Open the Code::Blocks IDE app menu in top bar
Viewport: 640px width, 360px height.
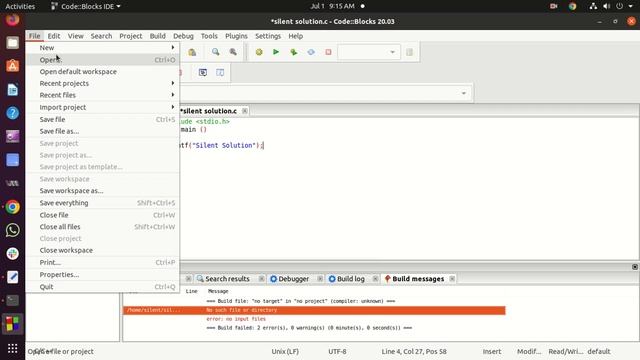click(86, 6)
